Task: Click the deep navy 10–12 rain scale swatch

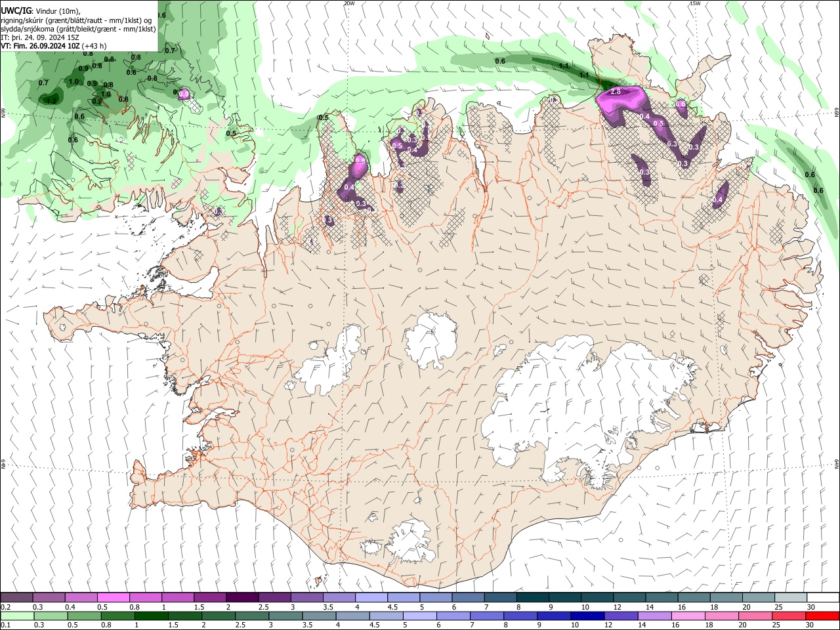Action: [x=588, y=616]
